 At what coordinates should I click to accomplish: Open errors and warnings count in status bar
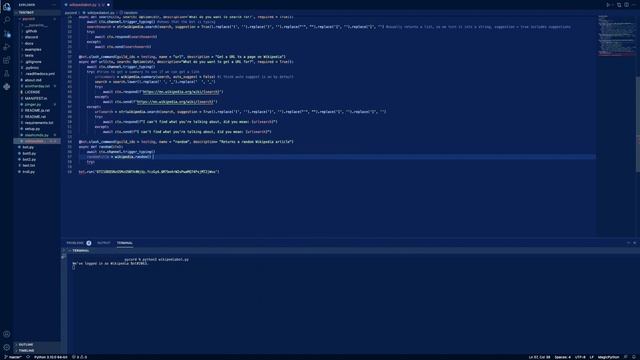(x=80, y=357)
